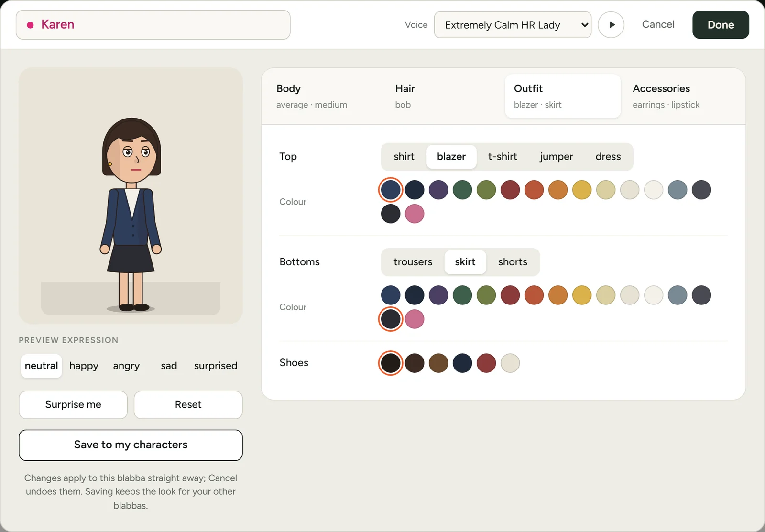The image size is (765, 532).
Task: Save to my characters
Action: 131,445
